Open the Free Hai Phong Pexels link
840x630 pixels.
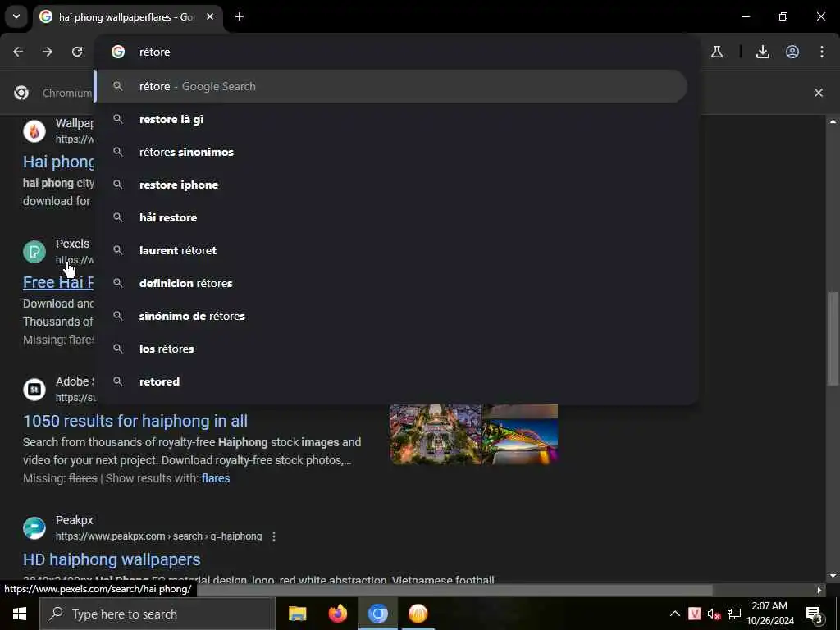click(x=58, y=282)
